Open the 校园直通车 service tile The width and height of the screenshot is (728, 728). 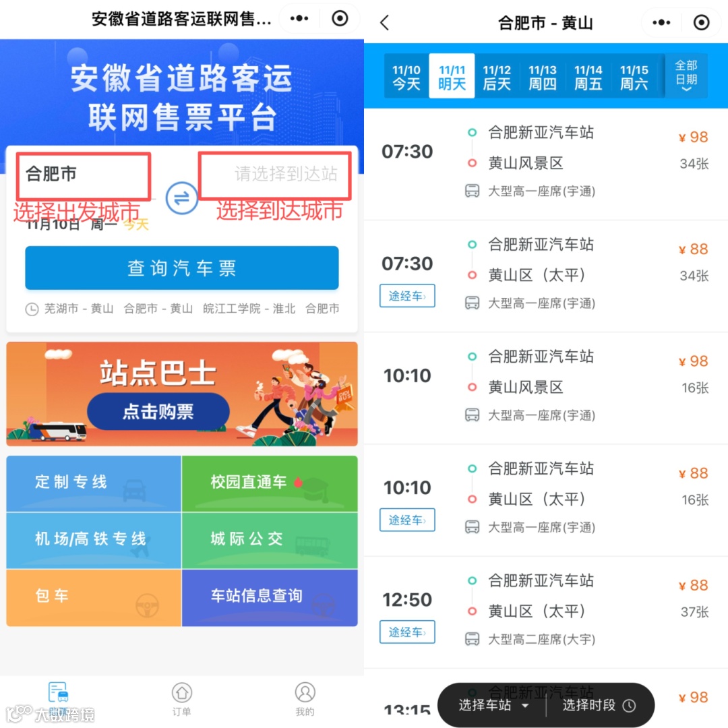click(x=270, y=483)
